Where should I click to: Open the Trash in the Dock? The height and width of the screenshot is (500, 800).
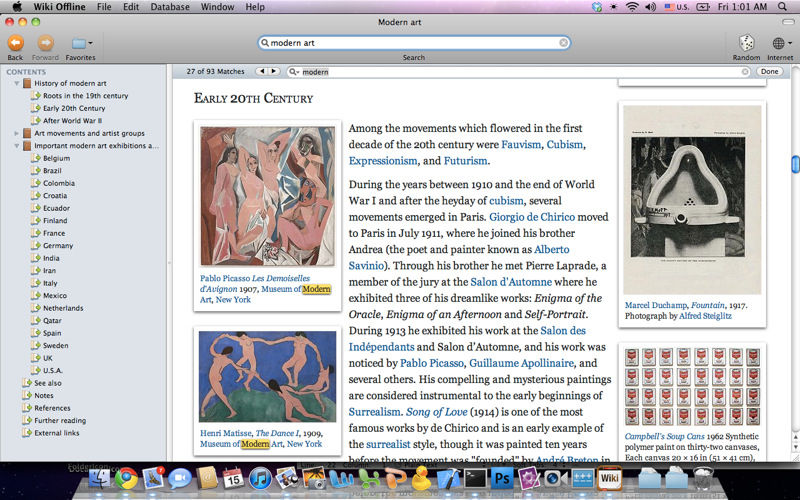click(704, 479)
